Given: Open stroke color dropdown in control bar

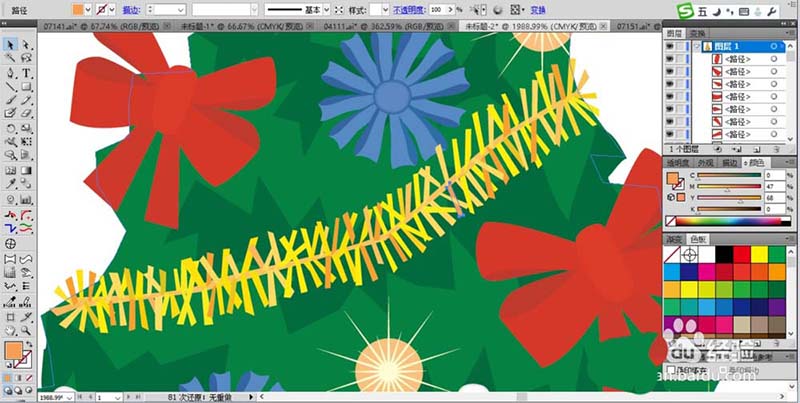Looking at the screenshot, I should pyautogui.click(x=112, y=10).
